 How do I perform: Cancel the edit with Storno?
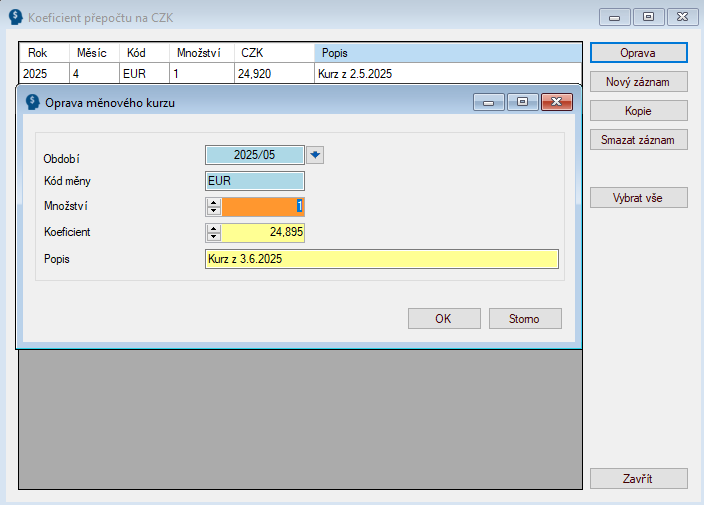525,319
